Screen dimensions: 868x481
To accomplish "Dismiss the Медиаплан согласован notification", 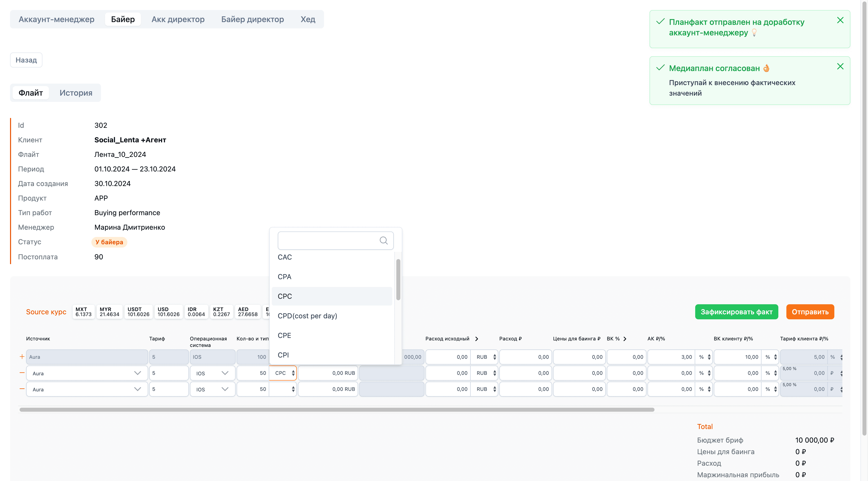I will point(840,66).
